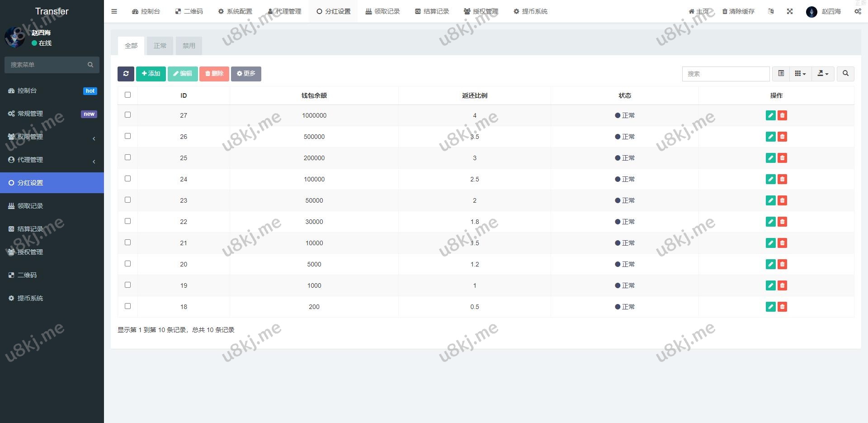Screen dimensions: 868x423
Task: Check the select-all checkbox in table header
Action: tap(127, 95)
